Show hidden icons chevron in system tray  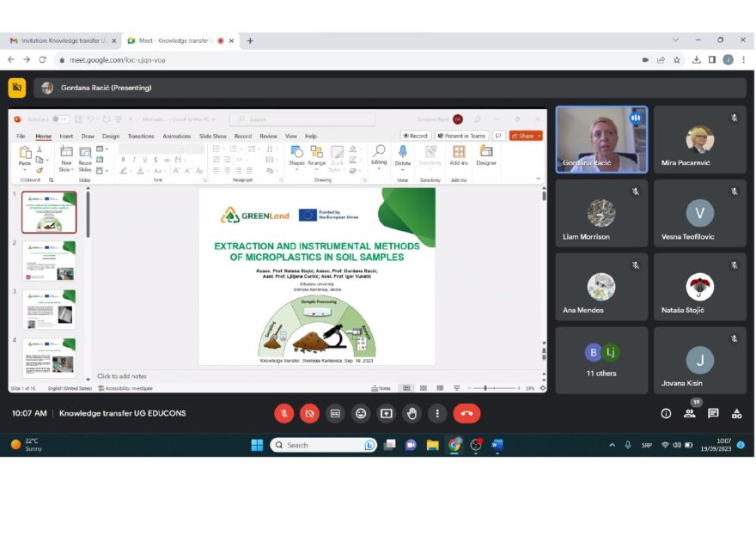612,445
